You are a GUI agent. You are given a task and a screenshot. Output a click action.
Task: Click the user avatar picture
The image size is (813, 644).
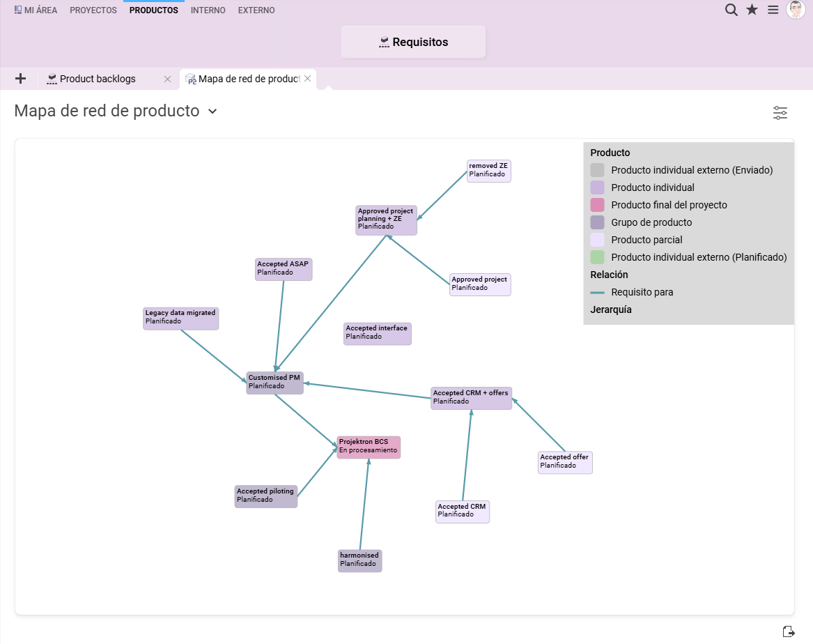(796, 10)
